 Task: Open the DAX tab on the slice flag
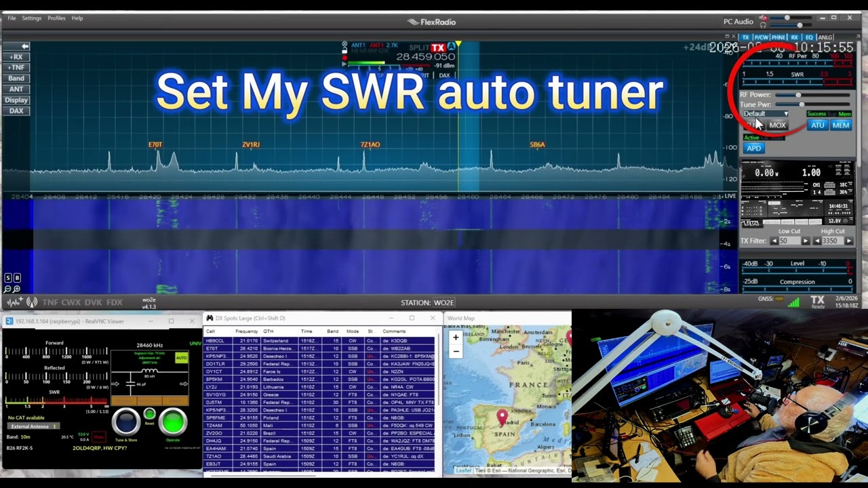click(445, 75)
